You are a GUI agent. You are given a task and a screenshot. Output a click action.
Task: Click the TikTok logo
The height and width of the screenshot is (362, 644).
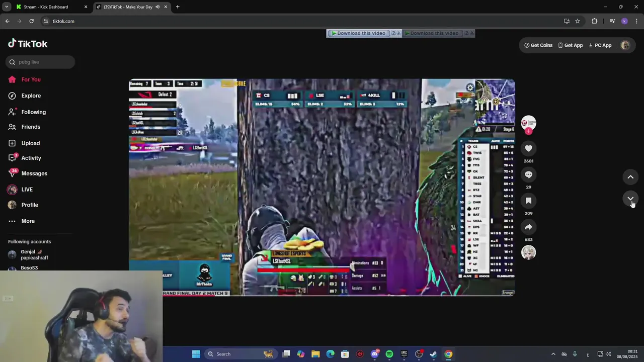point(28,44)
